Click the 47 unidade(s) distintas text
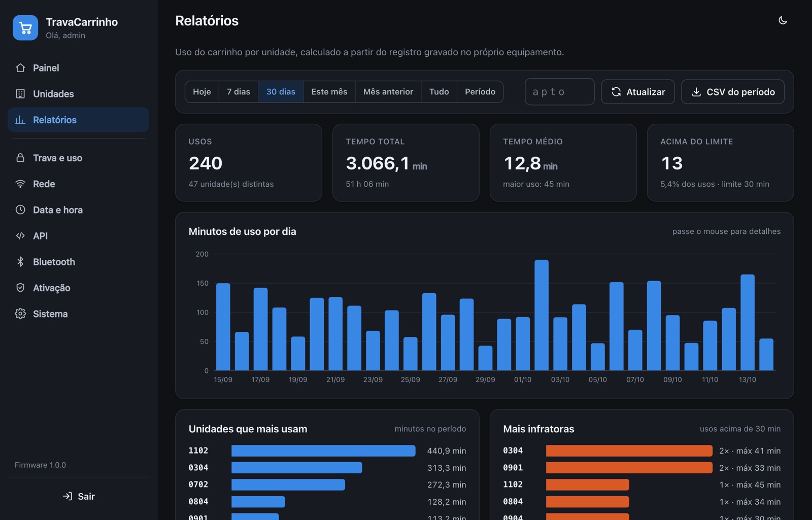 tap(231, 184)
